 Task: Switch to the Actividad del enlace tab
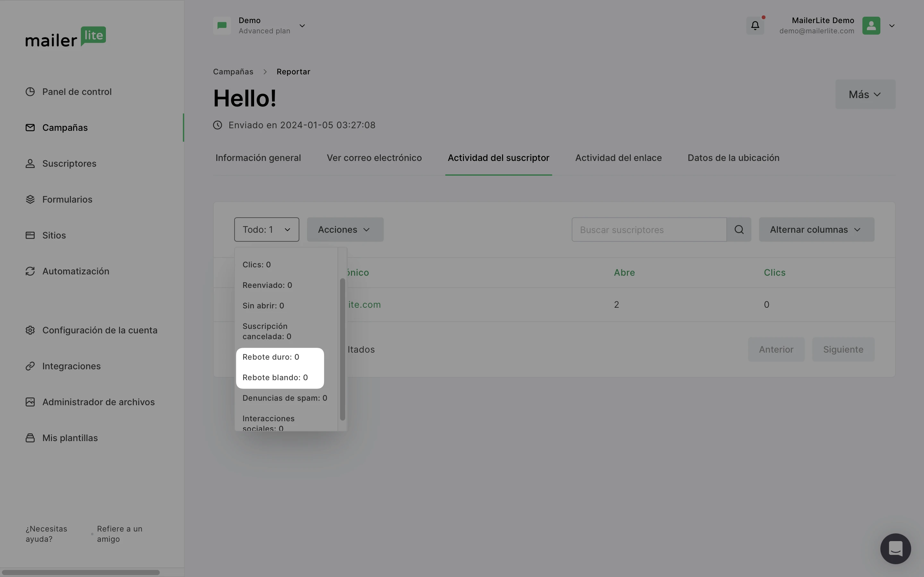pos(618,158)
